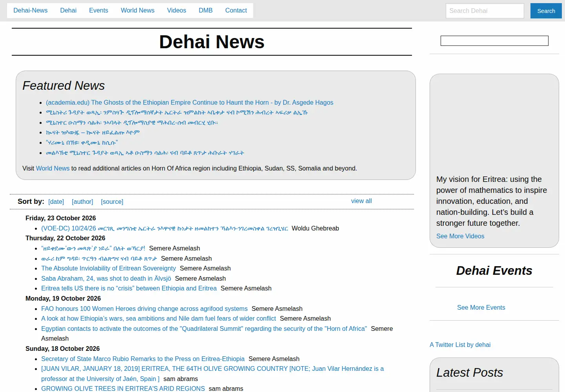This screenshot has height=392, width=565.
Task: Open A Twitter List by dehai link
Action: 460,345
